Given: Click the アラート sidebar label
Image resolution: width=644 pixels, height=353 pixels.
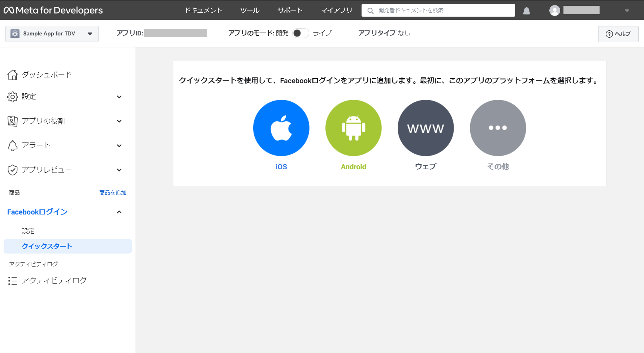Looking at the screenshot, I should [x=36, y=145].
